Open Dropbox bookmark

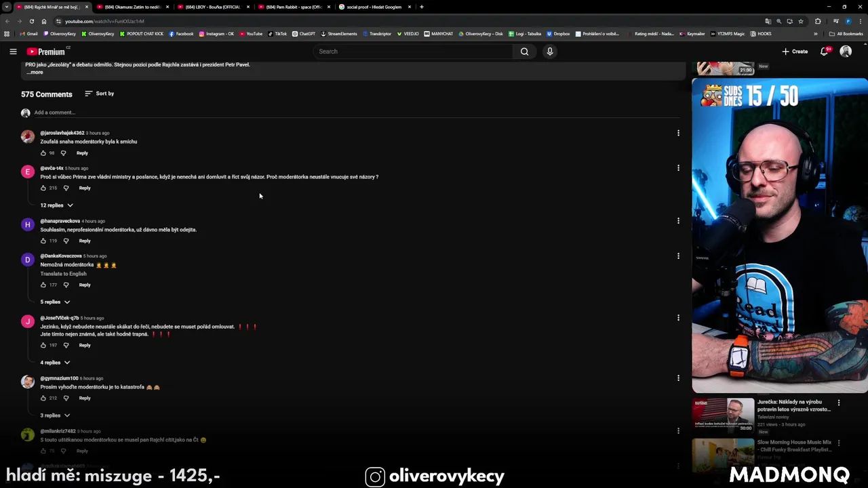558,34
